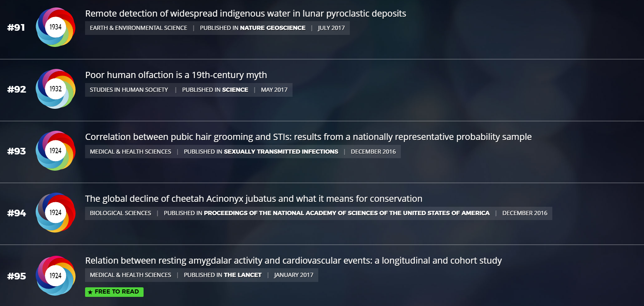Click the Biological Sciences category tag
This screenshot has width=644, height=306.
(120, 213)
